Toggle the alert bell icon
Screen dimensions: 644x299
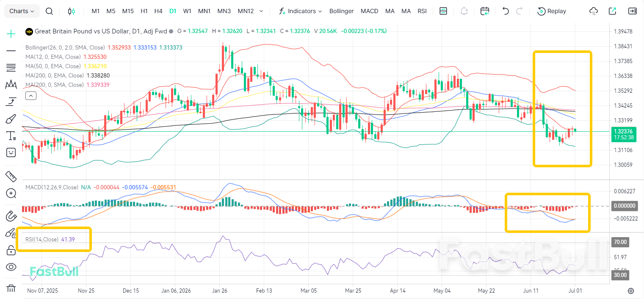click(464, 11)
